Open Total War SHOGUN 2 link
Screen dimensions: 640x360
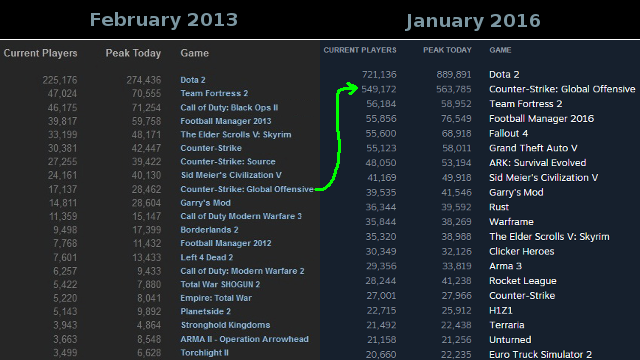point(220,284)
